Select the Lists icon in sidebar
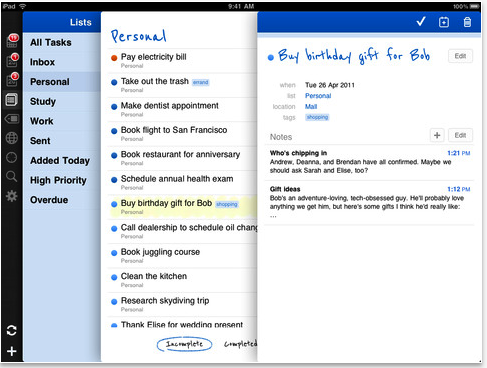 point(11,100)
